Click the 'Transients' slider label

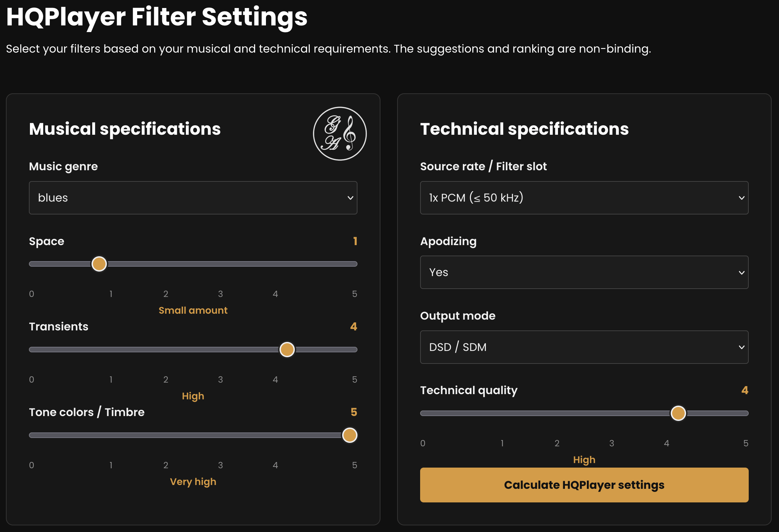tap(59, 327)
